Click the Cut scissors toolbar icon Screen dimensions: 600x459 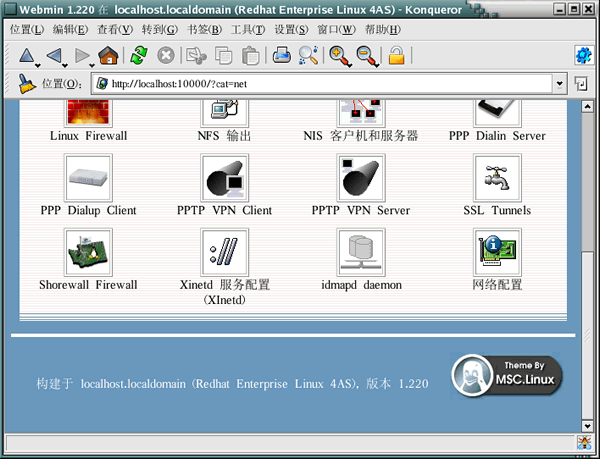(x=196, y=56)
